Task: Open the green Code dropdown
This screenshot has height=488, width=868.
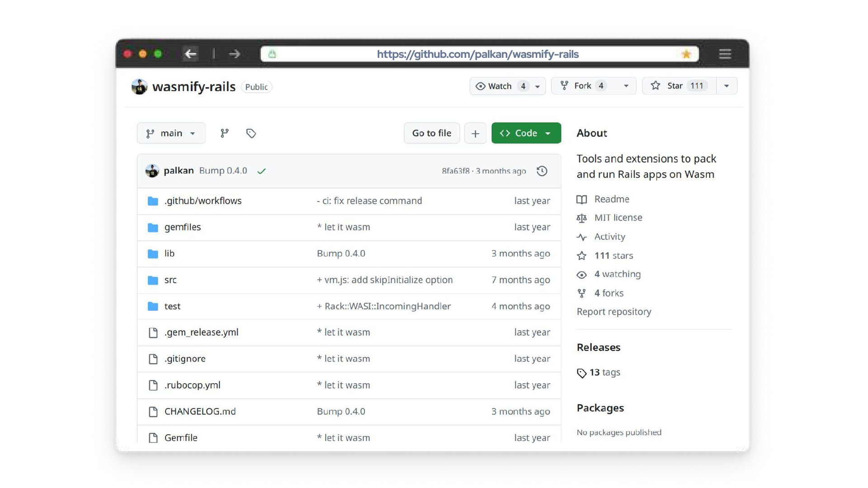Action: 526,133
